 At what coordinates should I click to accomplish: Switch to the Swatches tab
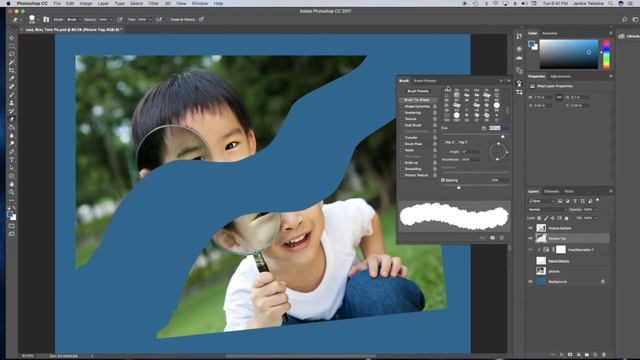click(x=549, y=33)
